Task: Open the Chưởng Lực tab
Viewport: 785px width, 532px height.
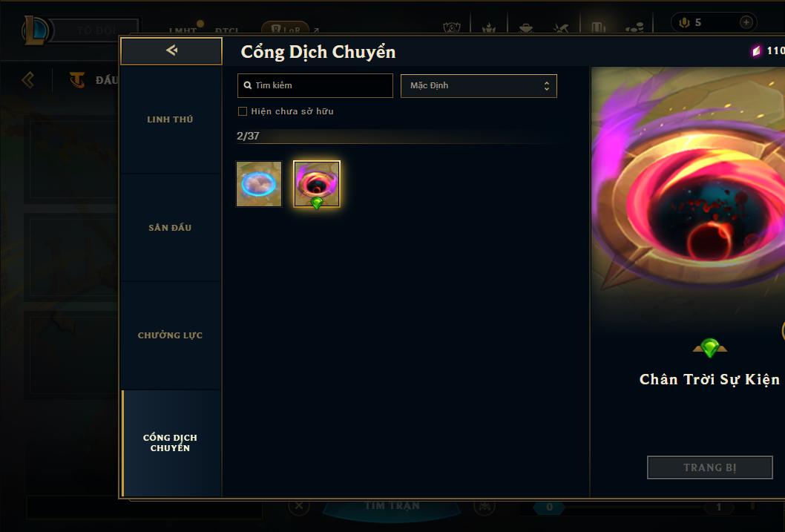Action: pyautogui.click(x=171, y=335)
